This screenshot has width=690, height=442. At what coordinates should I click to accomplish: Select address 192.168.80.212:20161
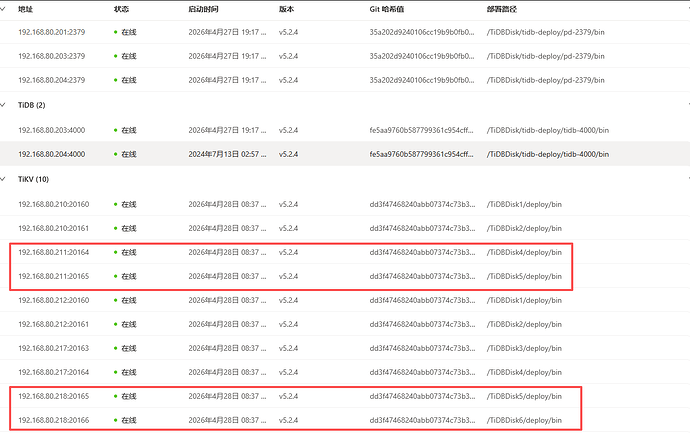[53, 324]
